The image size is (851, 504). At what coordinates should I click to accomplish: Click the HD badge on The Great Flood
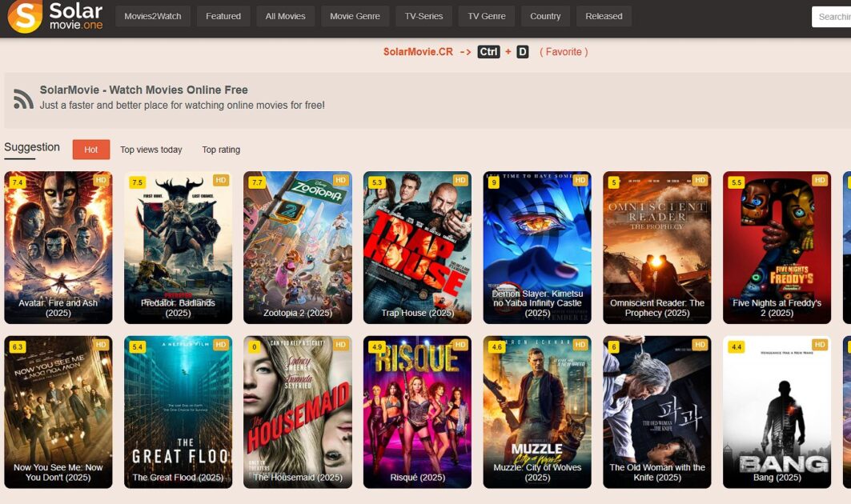tap(220, 345)
